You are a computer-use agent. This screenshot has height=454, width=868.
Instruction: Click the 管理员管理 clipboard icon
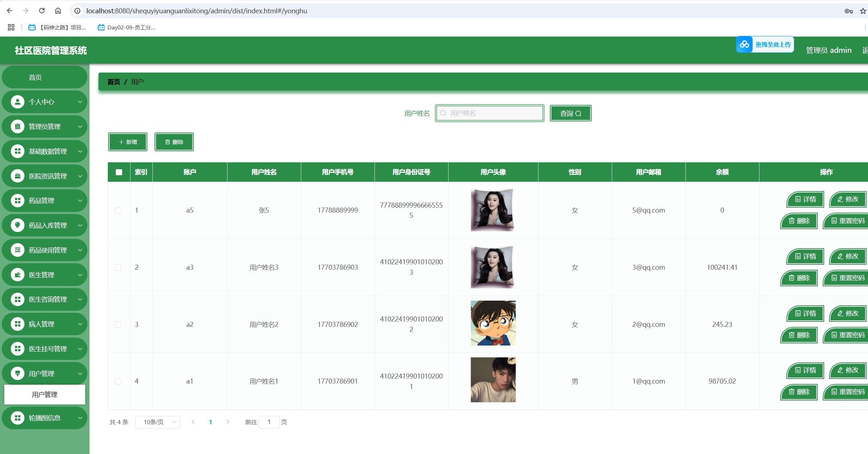click(17, 126)
